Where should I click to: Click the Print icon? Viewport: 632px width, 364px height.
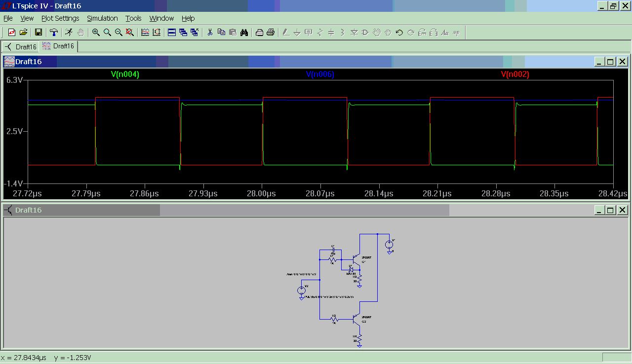coord(271,33)
